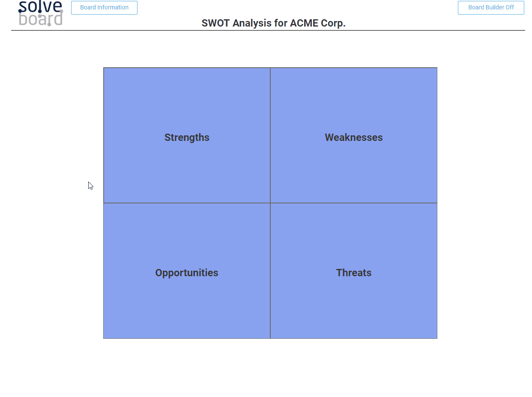Click the horizontal rule beneath the board title
Screen dimensions: 532x397
click(268, 30)
